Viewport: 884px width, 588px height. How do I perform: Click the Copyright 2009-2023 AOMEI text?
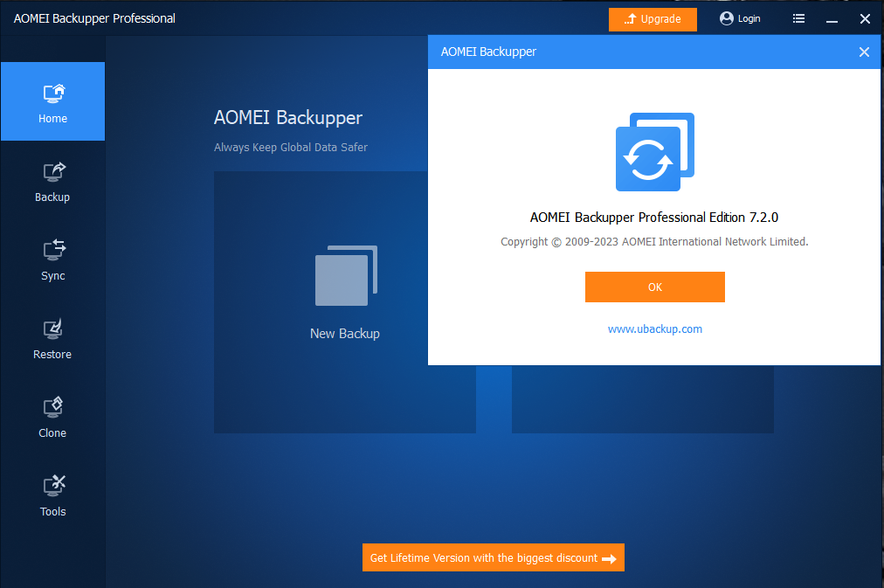[x=654, y=242]
